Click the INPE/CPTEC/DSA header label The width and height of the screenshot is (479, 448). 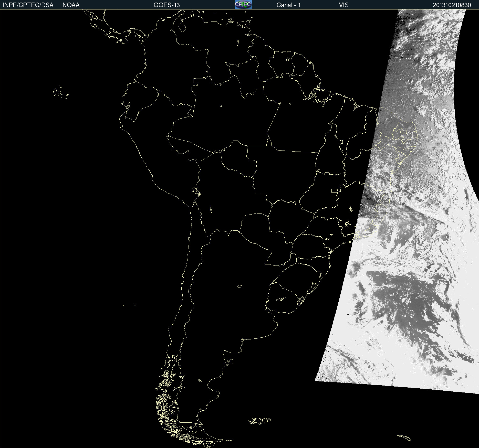click(28, 5)
